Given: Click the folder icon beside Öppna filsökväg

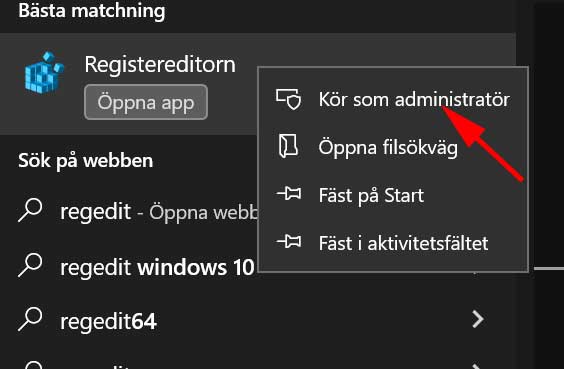Looking at the screenshot, I should [x=288, y=146].
